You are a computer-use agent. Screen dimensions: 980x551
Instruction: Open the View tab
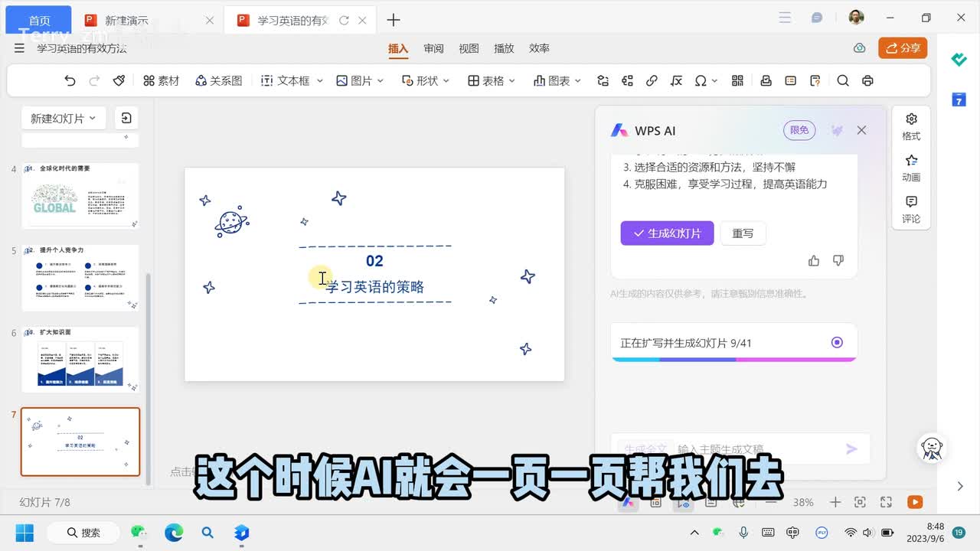point(469,48)
